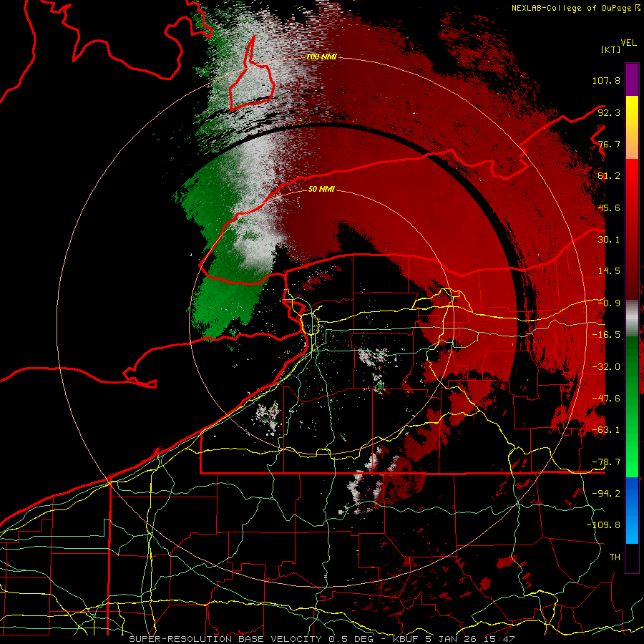
Task: Click the -78.7 velocity scale value
Action: click(606, 462)
